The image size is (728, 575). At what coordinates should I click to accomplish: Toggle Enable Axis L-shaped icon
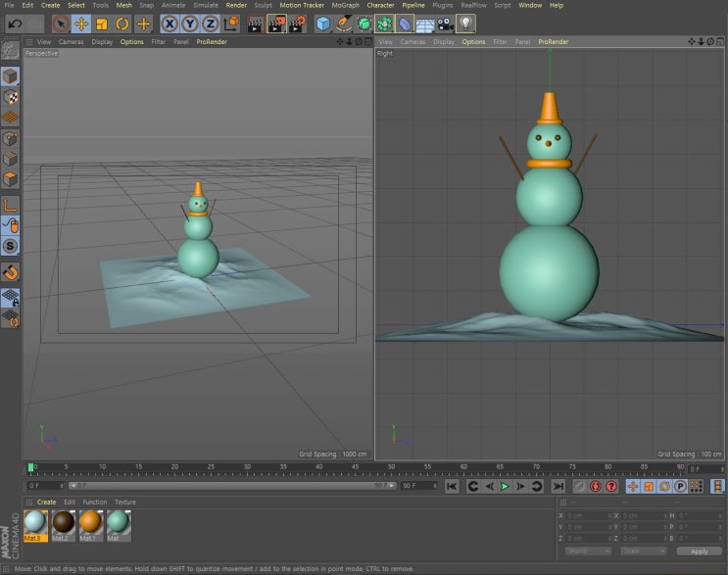[10, 205]
